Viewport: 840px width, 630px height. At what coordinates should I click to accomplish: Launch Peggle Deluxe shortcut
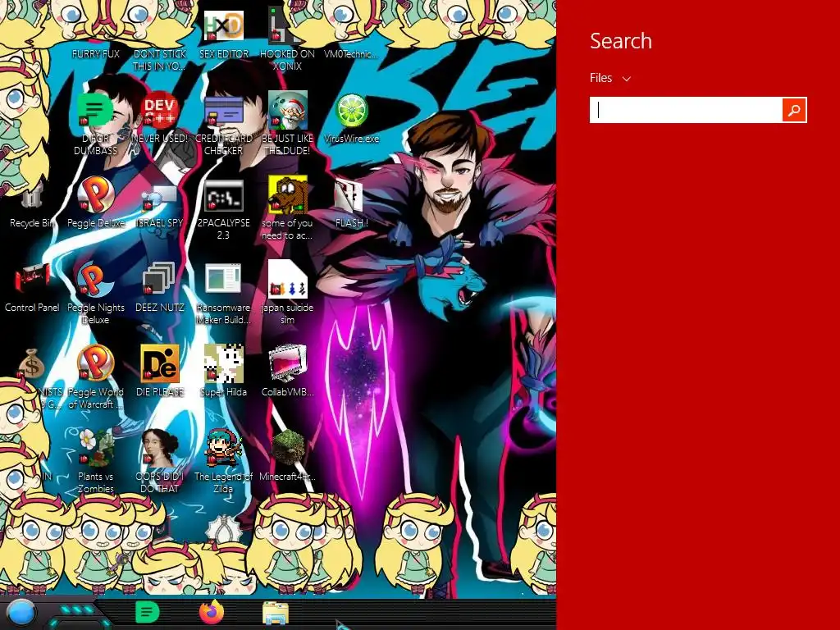coord(95,195)
